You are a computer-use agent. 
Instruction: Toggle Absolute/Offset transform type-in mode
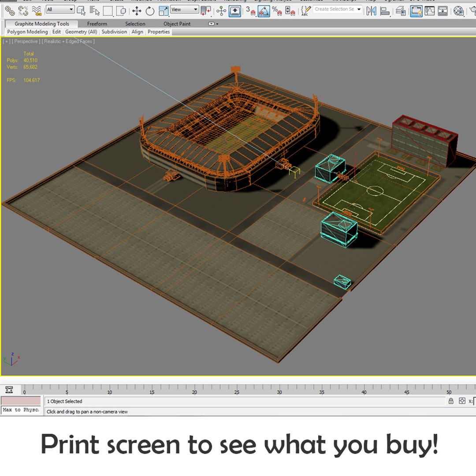tap(462, 401)
